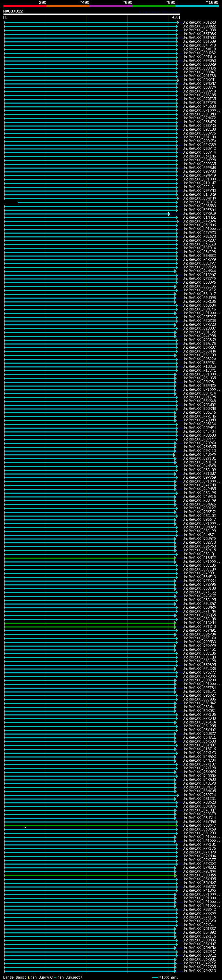Select hit label UniRef100_B7FGF8
222x980 pixels.
pos(199,103)
